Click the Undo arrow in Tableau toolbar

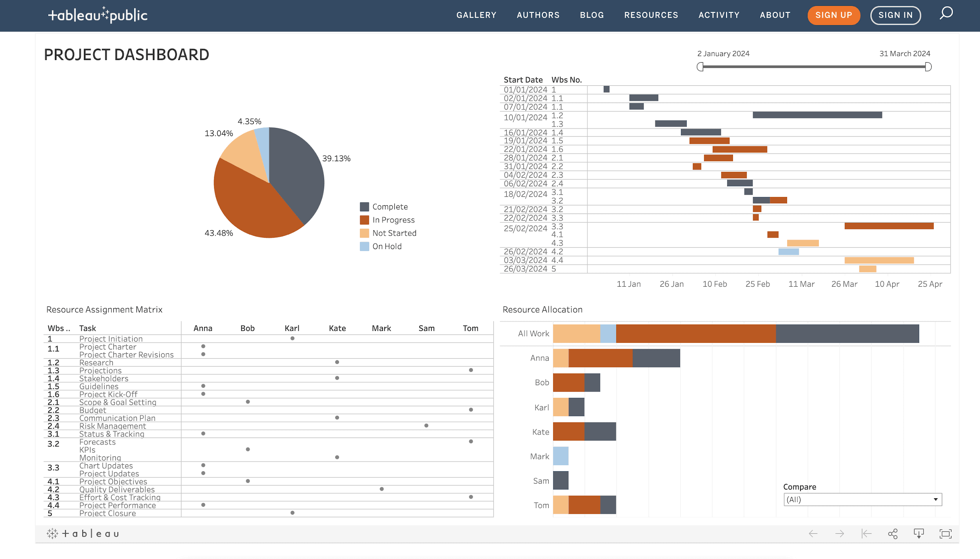coord(813,534)
